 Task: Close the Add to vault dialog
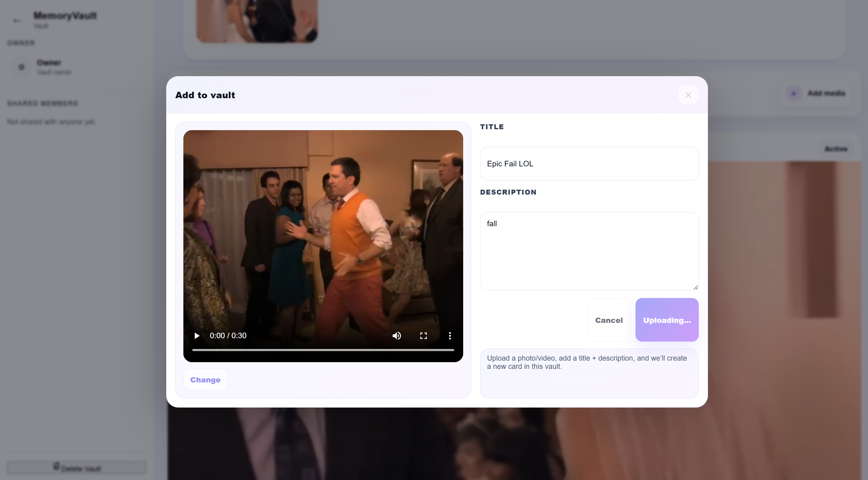(688, 95)
